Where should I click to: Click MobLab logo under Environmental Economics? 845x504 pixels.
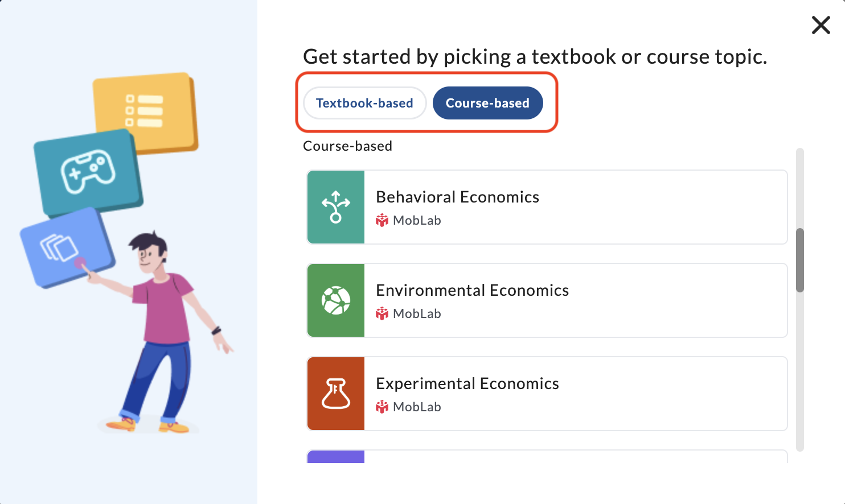pos(382,313)
